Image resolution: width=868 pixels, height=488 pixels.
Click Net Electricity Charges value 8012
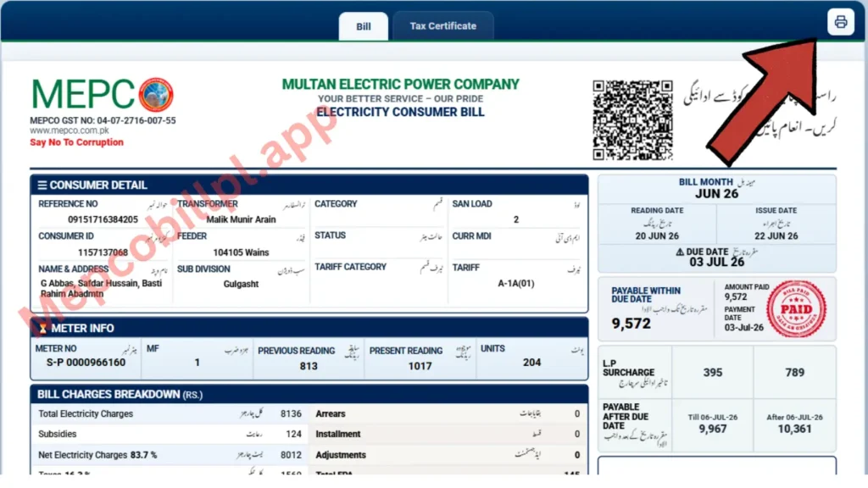pyautogui.click(x=291, y=455)
